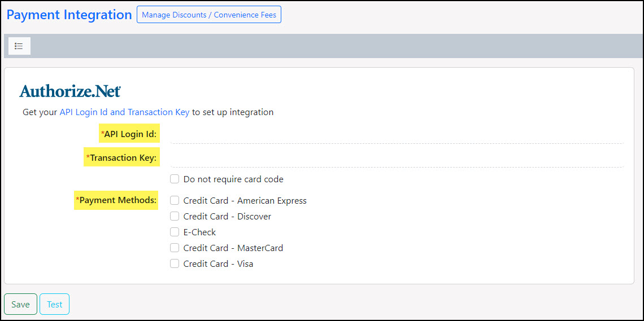
Task: Click the *Transaction Key: label
Action: [x=121, y=157]
